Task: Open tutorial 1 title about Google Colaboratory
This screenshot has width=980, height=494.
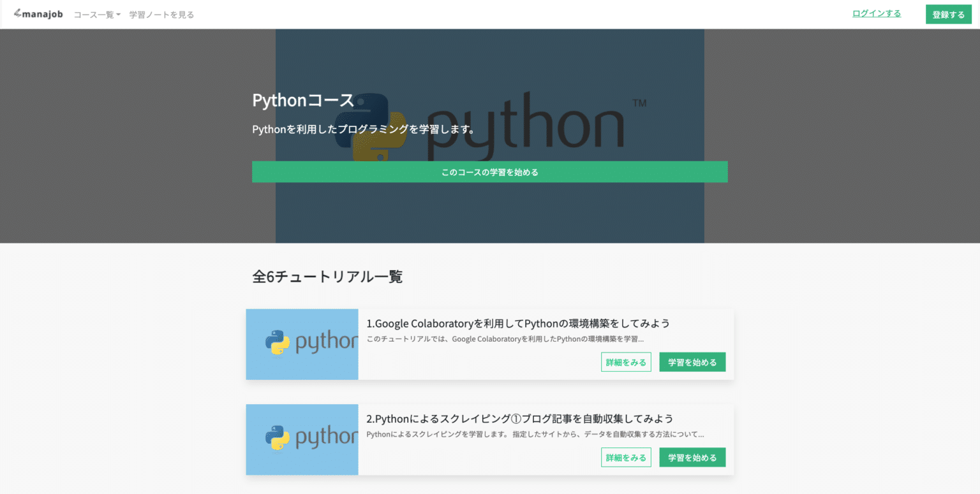Action: [x=517, y=323]
